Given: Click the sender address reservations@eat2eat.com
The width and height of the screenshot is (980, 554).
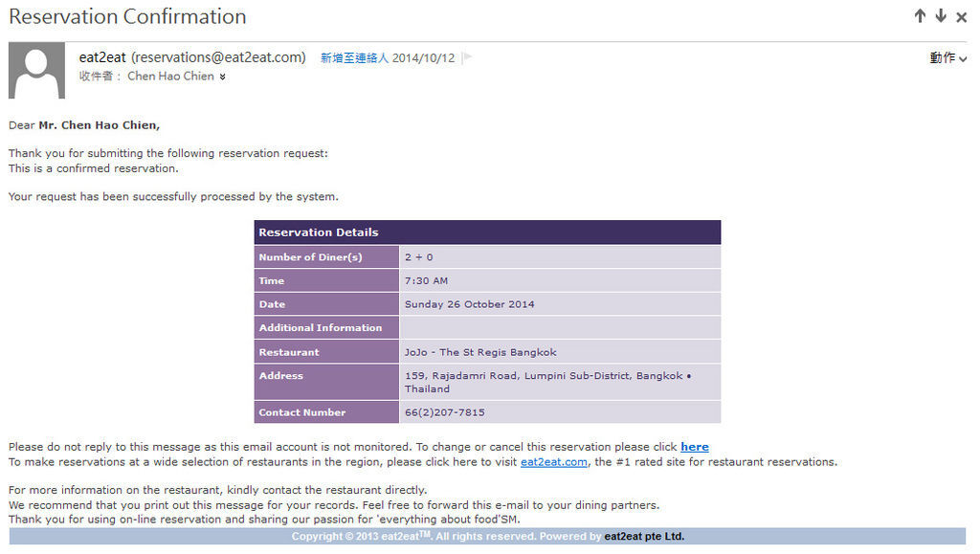Looking at the screenshot, I should tap(218, 57).
